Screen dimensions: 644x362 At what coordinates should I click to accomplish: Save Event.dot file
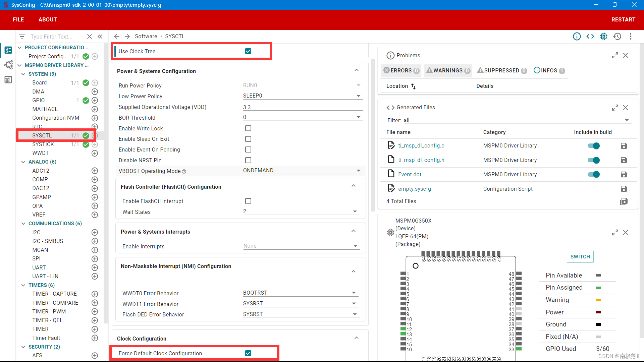click(624, 174)
